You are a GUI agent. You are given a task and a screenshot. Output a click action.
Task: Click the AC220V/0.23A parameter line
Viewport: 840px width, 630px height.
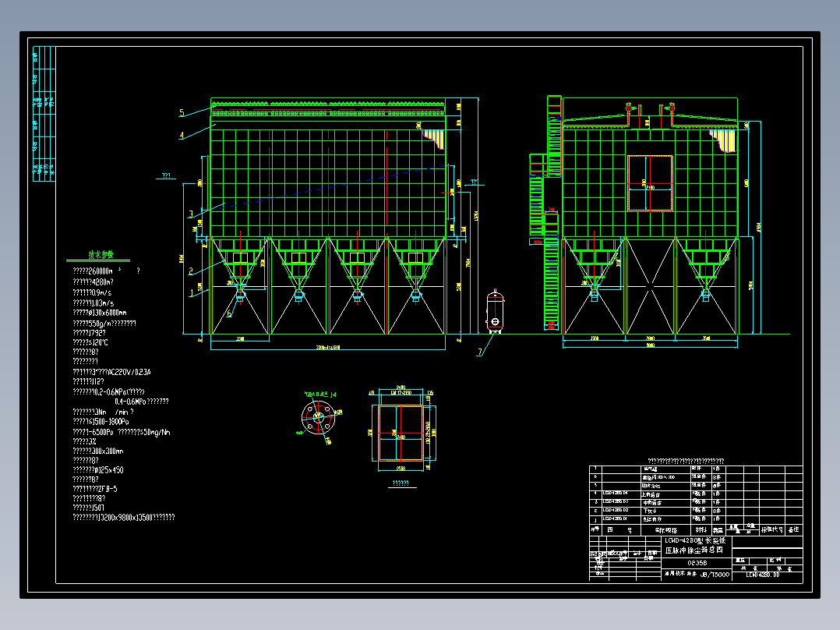tap(111, 372)
